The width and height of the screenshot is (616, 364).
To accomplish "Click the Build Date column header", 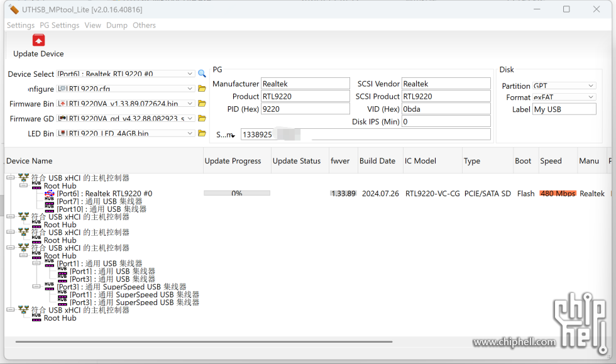I will coord(380,161).
